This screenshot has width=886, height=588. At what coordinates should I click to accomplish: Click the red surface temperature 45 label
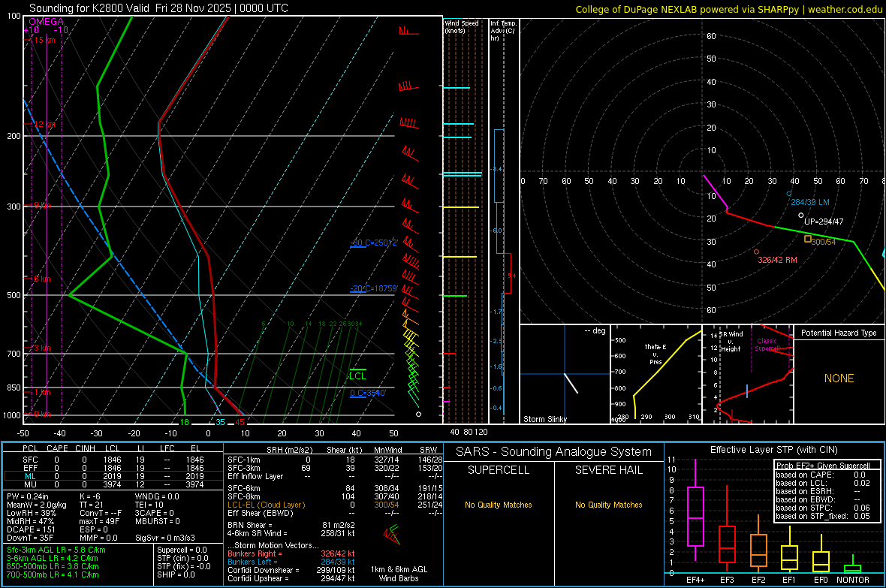240,422
